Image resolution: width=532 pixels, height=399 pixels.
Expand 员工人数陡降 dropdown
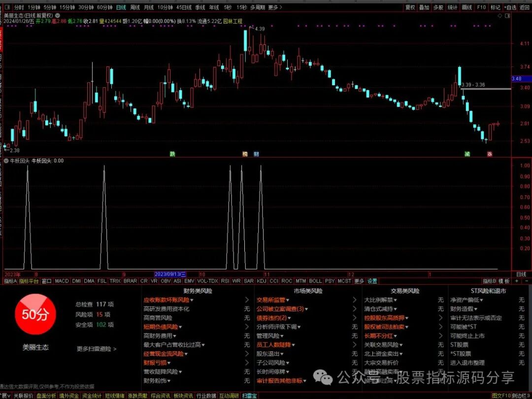[x=293, y=345]
